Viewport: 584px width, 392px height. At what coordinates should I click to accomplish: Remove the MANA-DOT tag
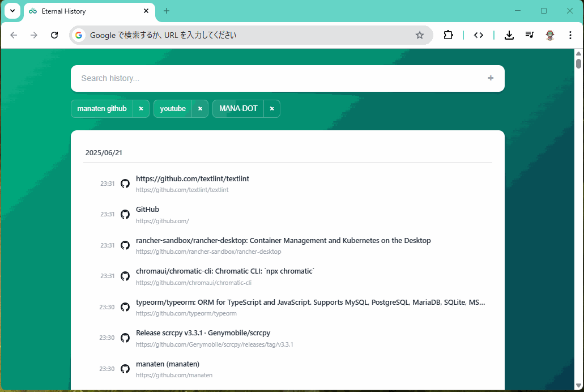click(272, 109)
